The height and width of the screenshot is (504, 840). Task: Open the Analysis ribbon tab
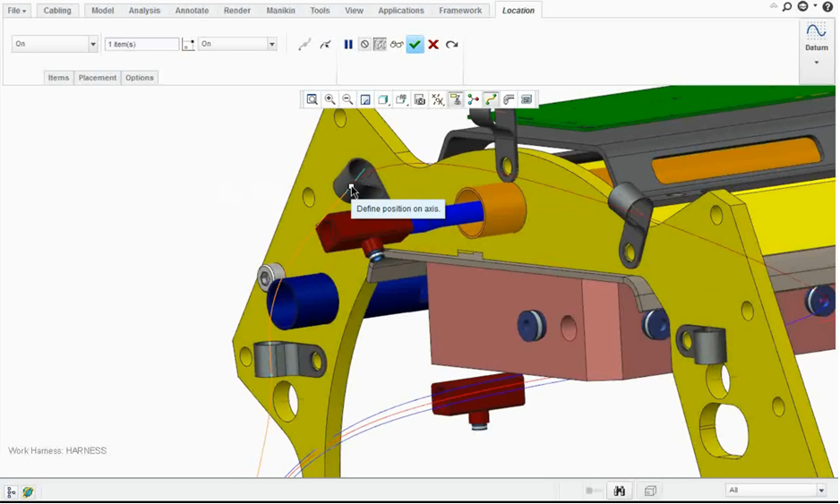tap(144, 10)
